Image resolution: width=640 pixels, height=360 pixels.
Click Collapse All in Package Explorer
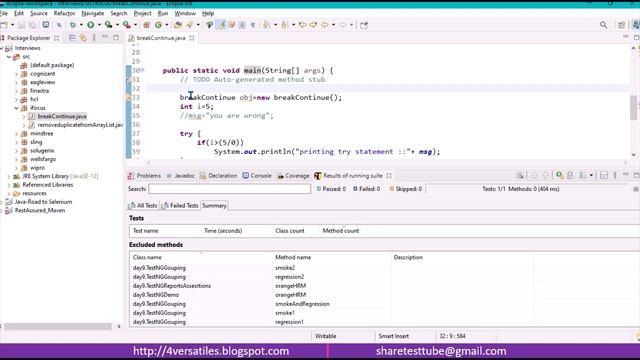click(72, 38)
